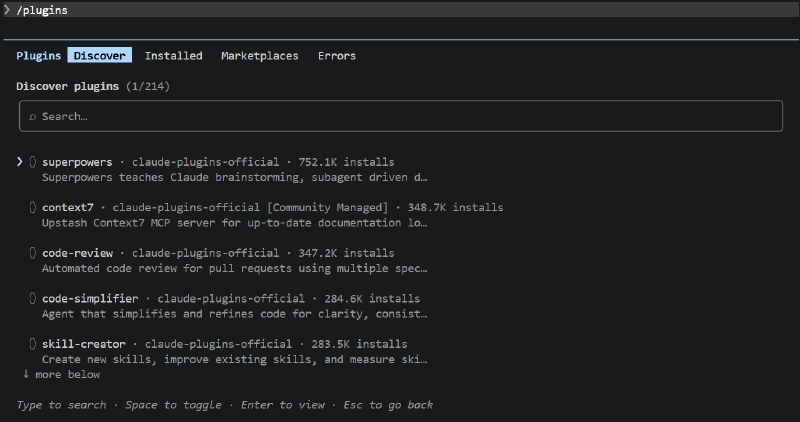This screenshot has height=422, width=800.
Task: Click the more below indicator
Action: pyautogui.click(x=61, y=375)
